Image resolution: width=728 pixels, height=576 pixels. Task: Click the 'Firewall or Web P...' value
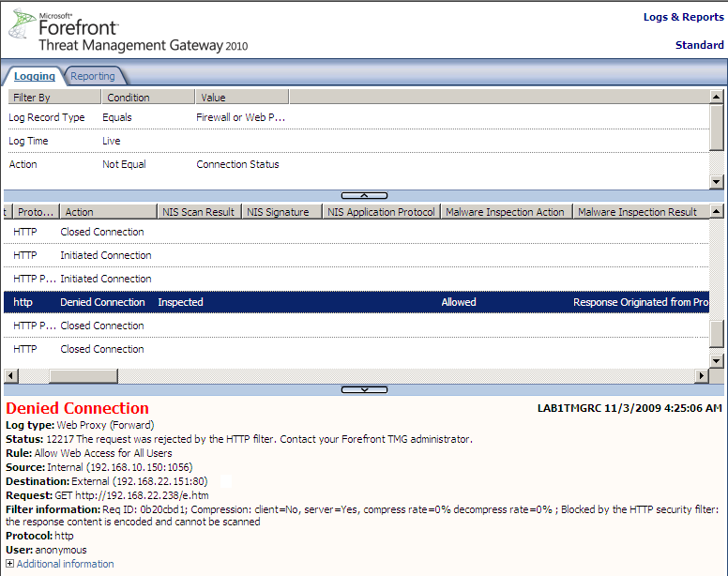click(x=240, y=117)
